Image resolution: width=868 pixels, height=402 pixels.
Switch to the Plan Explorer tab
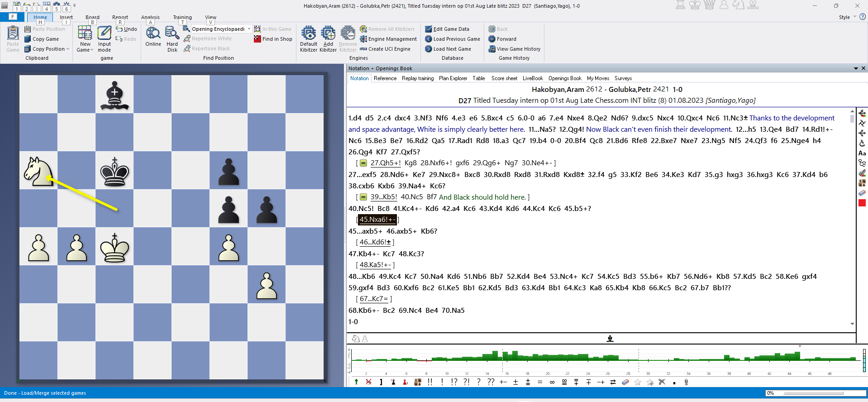click(453, 78)
